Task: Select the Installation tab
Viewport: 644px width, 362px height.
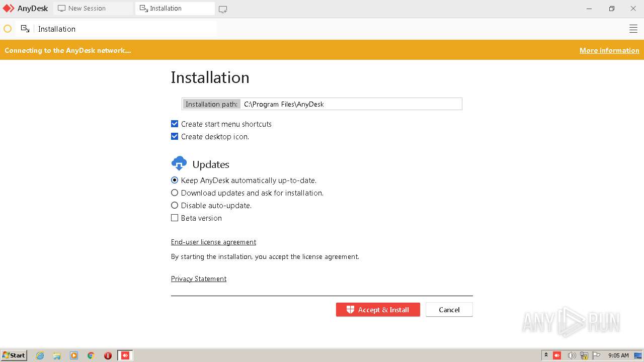Action: point(175,9)
